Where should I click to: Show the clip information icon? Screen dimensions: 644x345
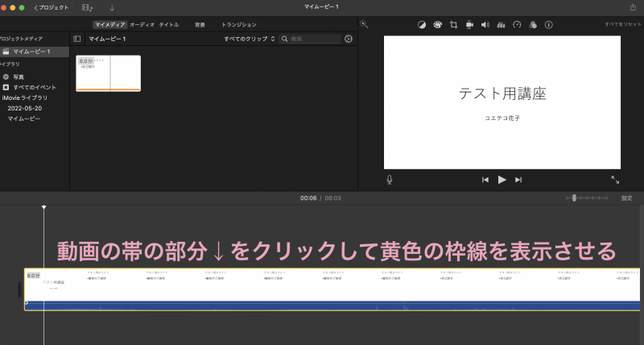pyautogui.click(x=549, y=25)
